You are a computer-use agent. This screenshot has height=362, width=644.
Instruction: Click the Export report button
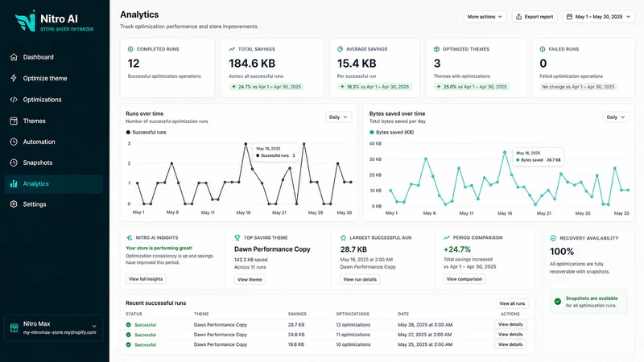[535, 17]
